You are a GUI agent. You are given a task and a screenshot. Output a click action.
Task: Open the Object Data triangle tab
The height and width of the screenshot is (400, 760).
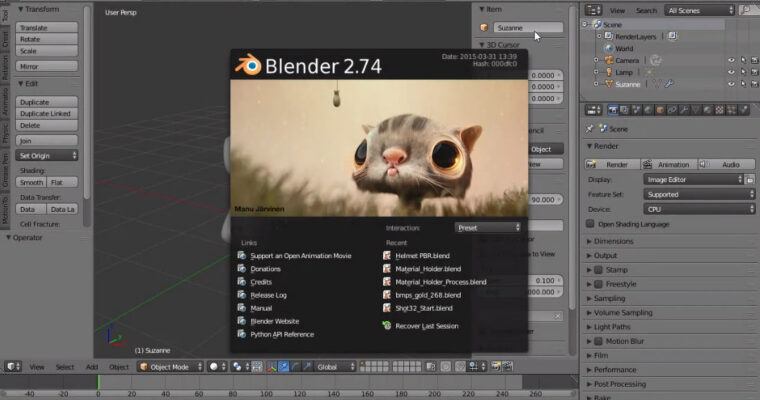click(x=696, y=110)
